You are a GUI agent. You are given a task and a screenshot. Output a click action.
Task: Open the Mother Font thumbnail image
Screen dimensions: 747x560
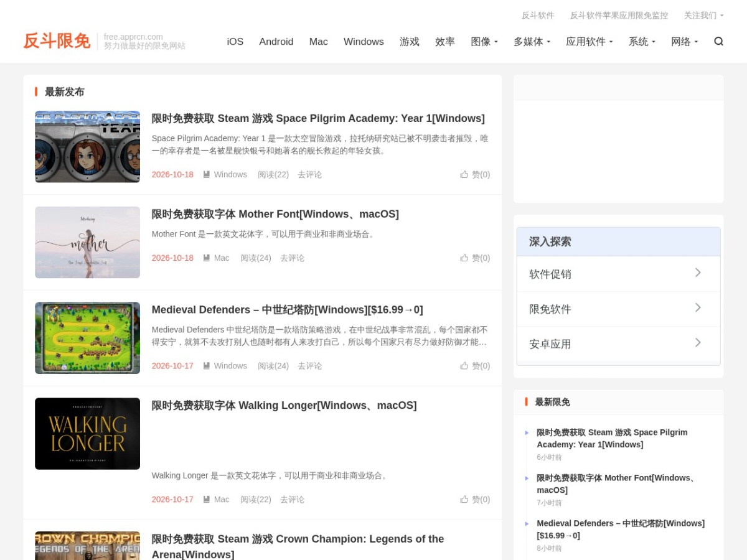pyautogui.click(x=87, y=243)
